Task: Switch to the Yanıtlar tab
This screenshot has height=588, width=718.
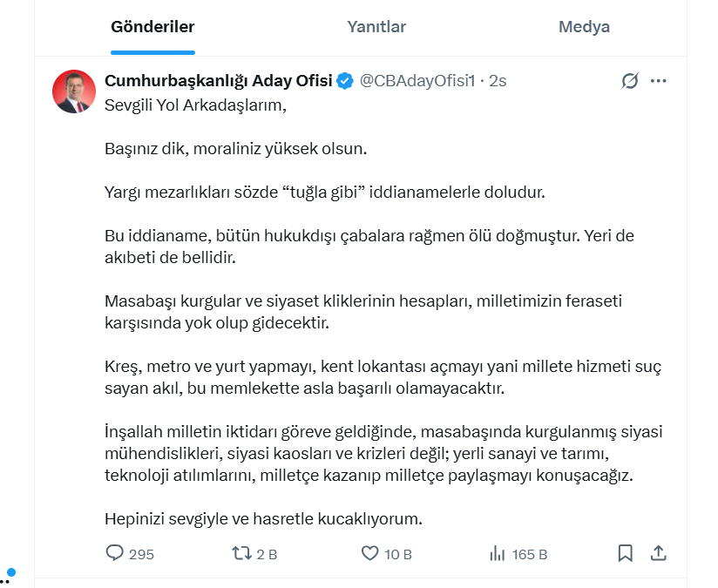Action: [376, 26]
